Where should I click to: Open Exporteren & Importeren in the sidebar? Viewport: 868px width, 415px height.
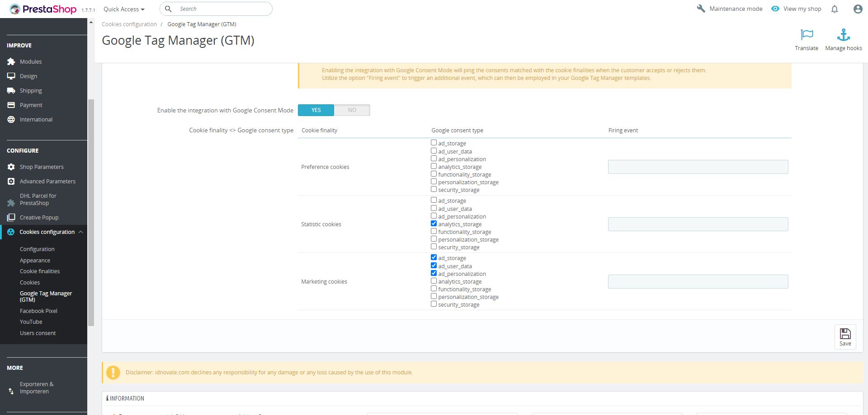tap(37, 388)
